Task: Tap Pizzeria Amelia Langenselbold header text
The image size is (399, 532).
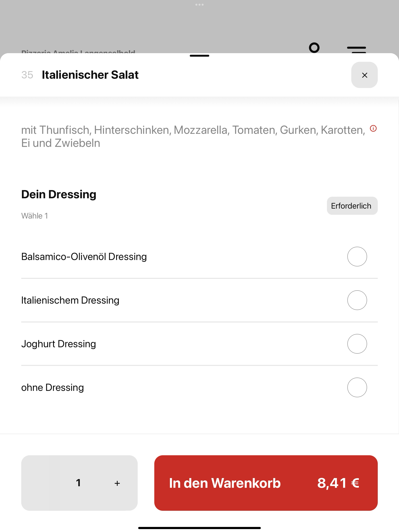Action: [78, 51]
